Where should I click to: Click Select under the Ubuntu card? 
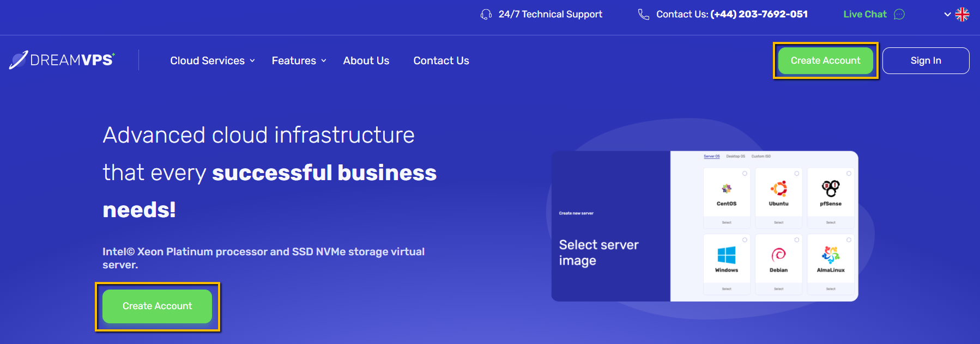(778, 223)
